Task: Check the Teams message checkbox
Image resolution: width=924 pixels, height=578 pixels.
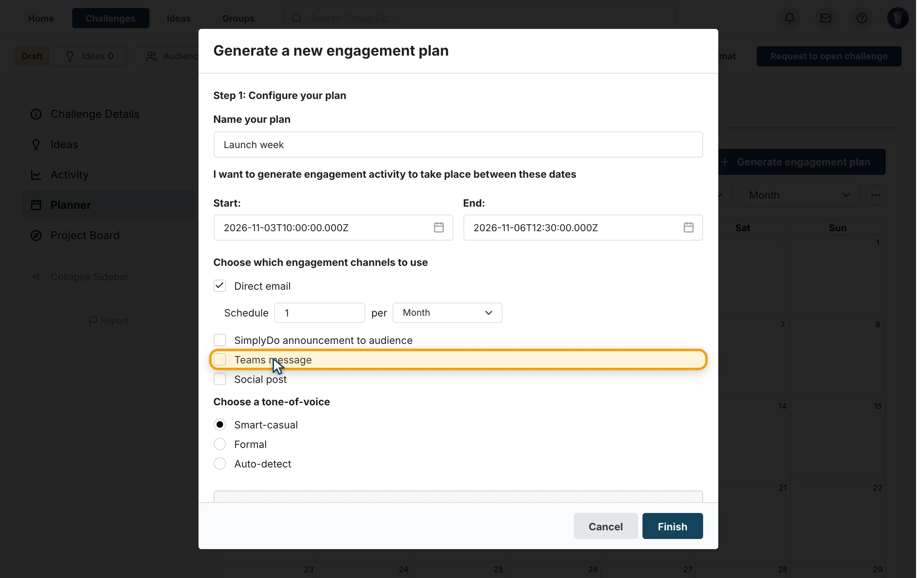Action: 219,359
